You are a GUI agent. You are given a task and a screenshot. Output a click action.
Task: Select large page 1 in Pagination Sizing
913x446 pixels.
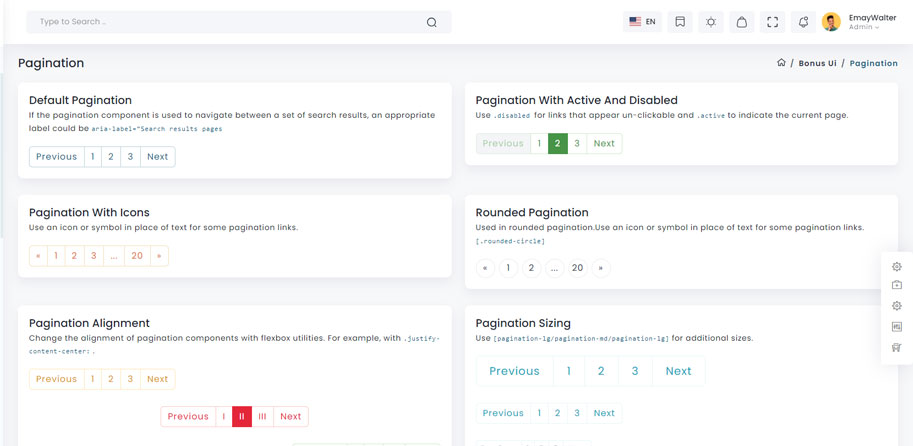569,371
